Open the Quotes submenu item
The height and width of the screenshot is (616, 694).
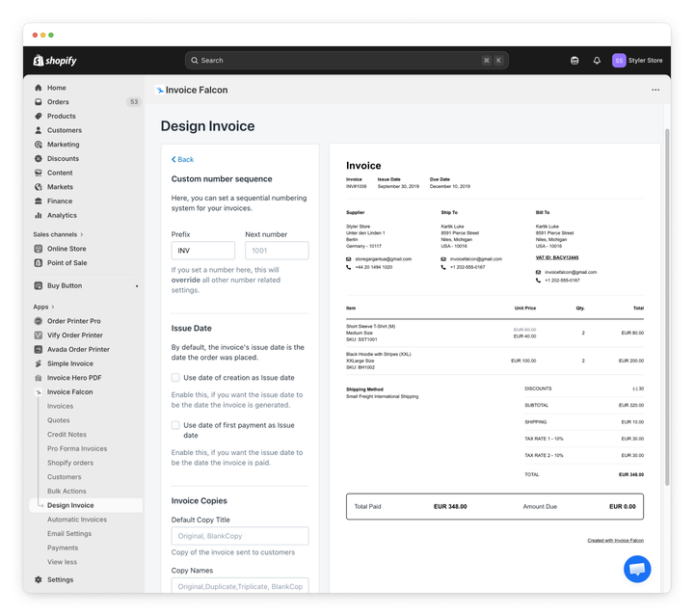[59, 420]
